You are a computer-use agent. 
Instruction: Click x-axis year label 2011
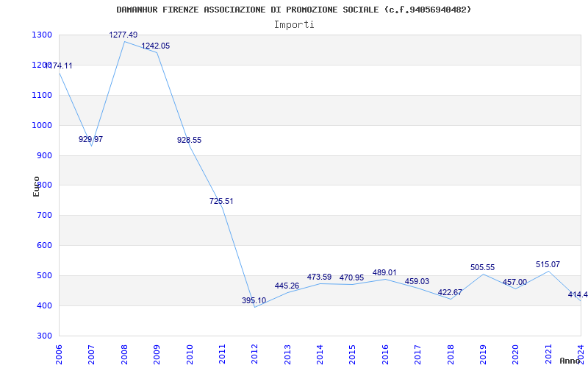(223, 354)
